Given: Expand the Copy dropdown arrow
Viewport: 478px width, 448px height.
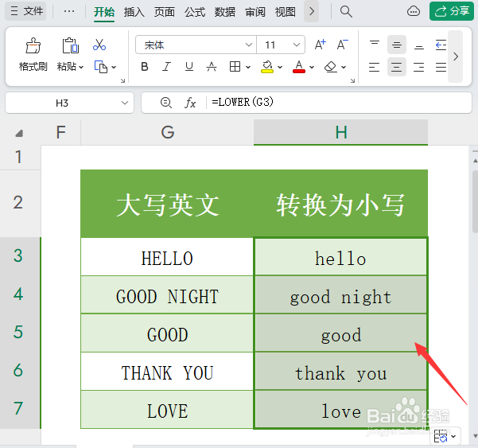Looking at the screenshot, I should pyautogui.click(x=114, y=67).
